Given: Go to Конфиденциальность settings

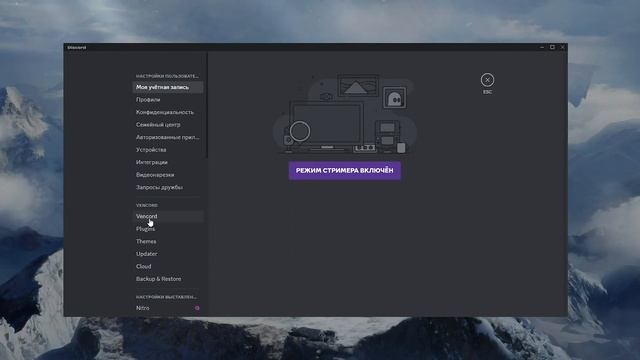Looking at the screenshot, I should (x=168, y=112).
